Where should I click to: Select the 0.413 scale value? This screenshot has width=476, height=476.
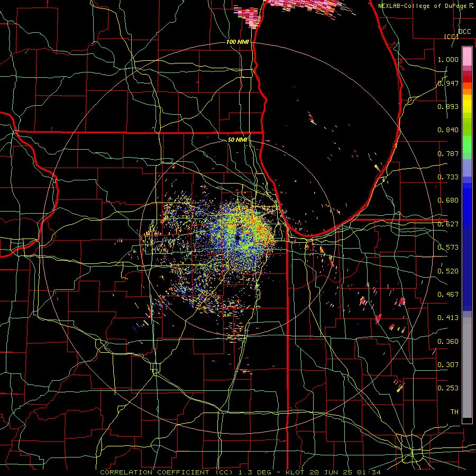(x=448, y=318)
